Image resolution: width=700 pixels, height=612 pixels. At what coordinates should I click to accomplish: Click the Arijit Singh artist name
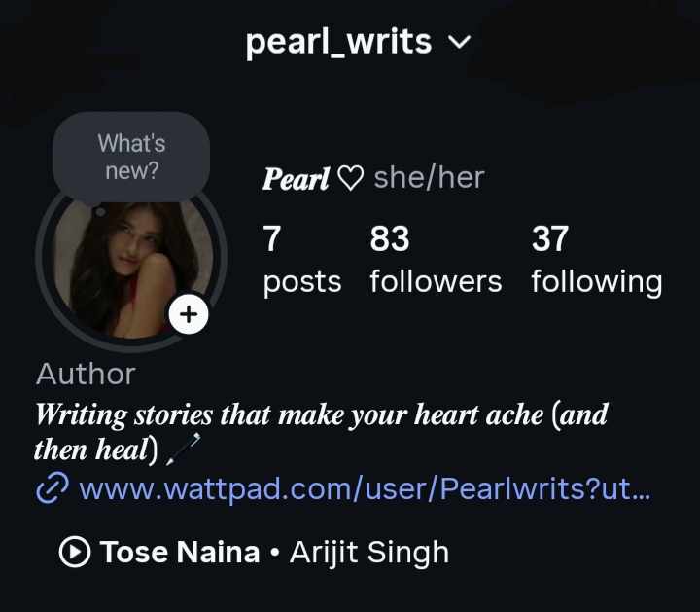coord(369,553)
